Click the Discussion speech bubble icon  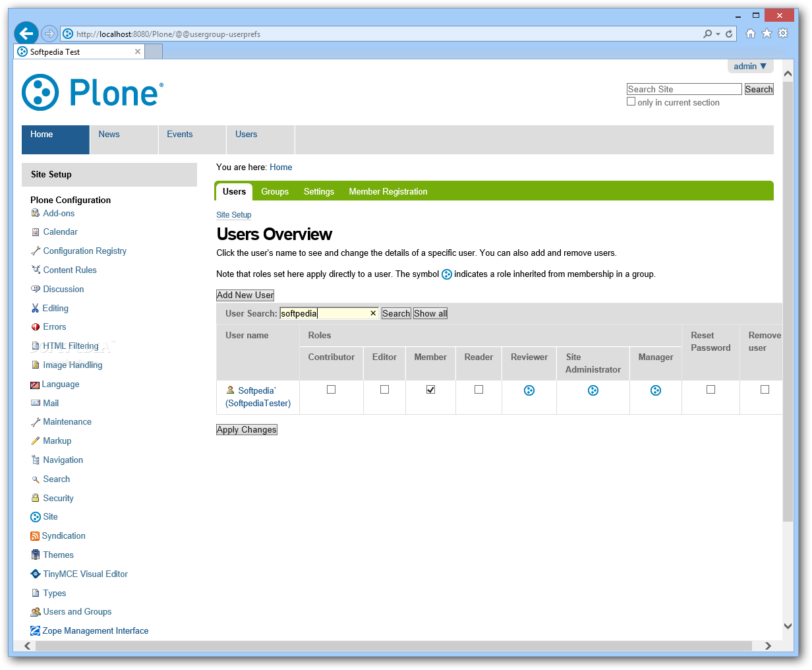[36, 289]
